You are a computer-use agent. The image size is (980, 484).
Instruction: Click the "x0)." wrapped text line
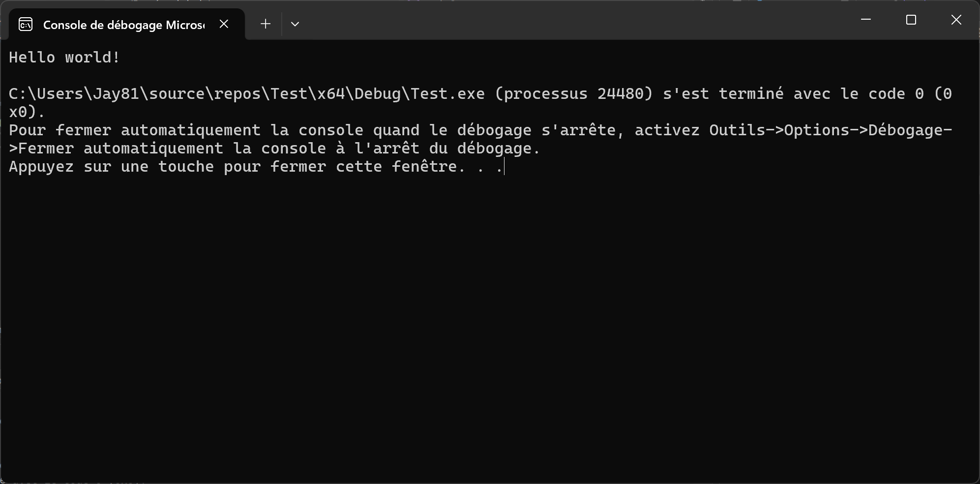(x=27, y=112)
